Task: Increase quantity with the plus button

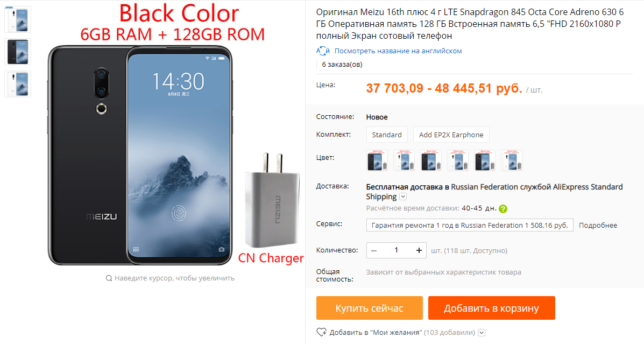Action: tap(419, 250)
